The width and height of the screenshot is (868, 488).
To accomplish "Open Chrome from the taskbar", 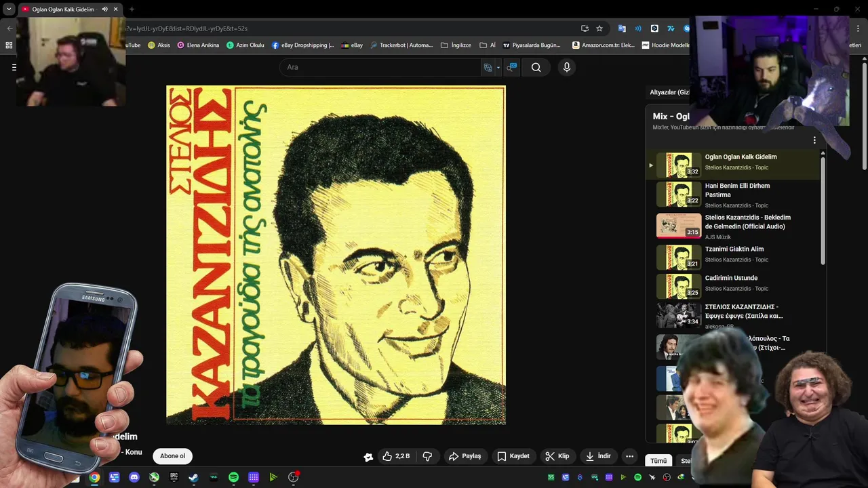I will (x=94, y=477).
